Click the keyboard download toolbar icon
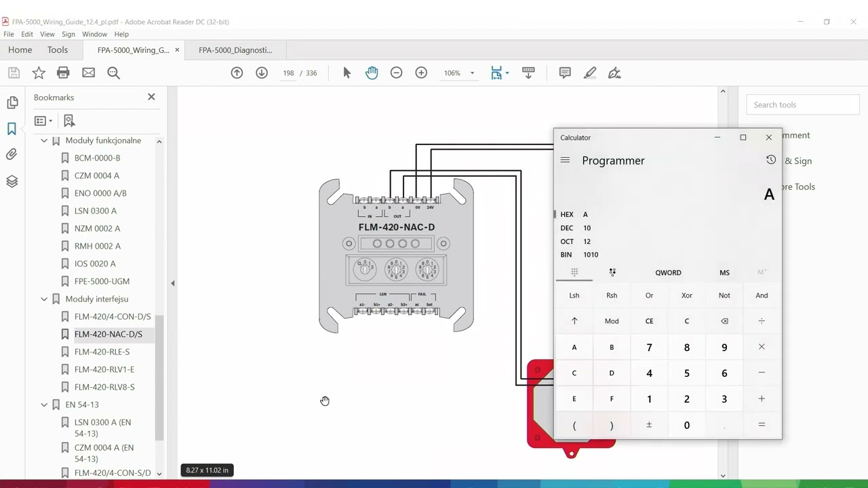 (x=528, y=73)
